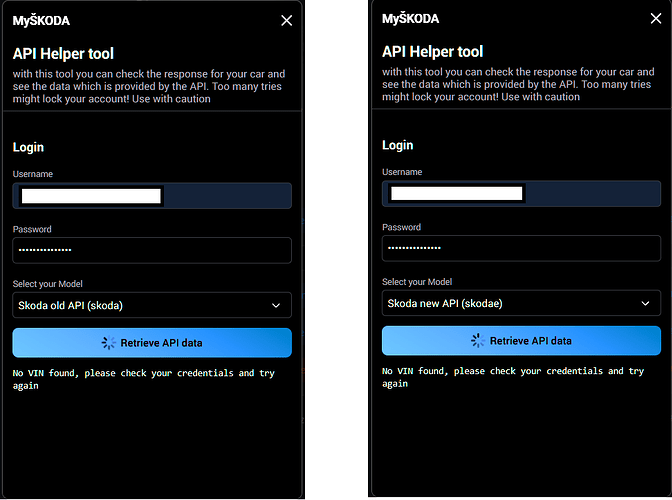Click 'Retrieve API data' under Skoda old API

pos(152,343)
